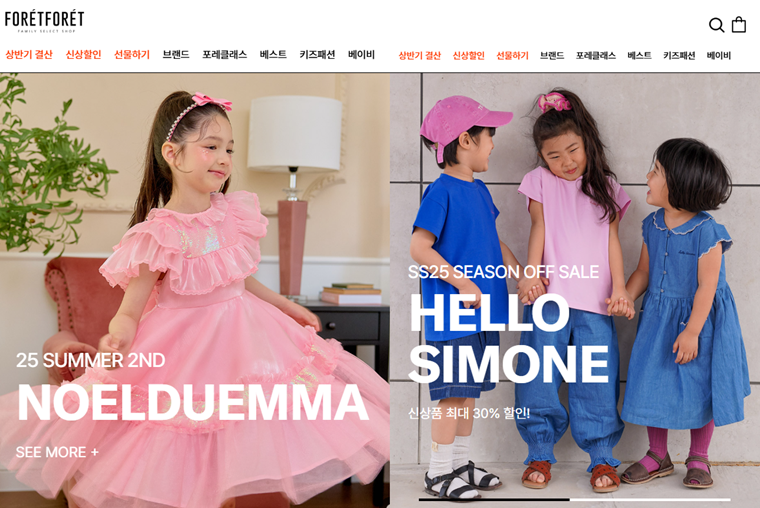
Task: Open the search magnifier icon
Action: click(x=716, y=25)
